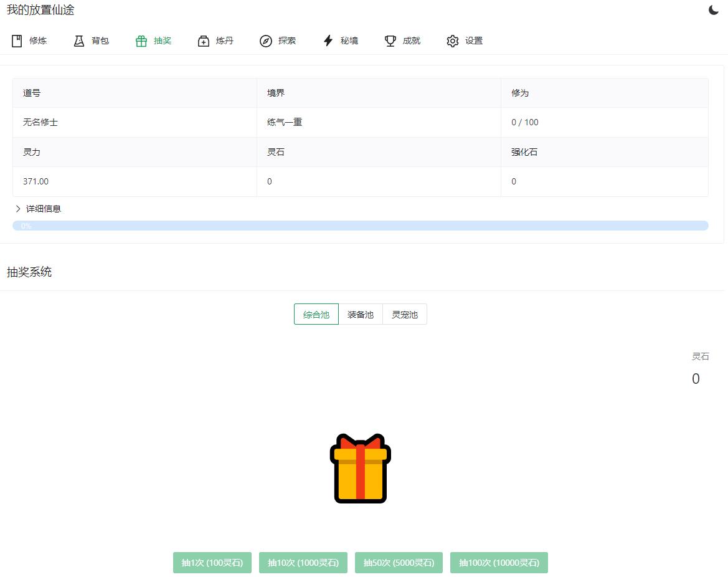The width and height of the screenshot is (728, 577).
Task: Click the 炼丹 medicine box icon
Action: (204, 41)
